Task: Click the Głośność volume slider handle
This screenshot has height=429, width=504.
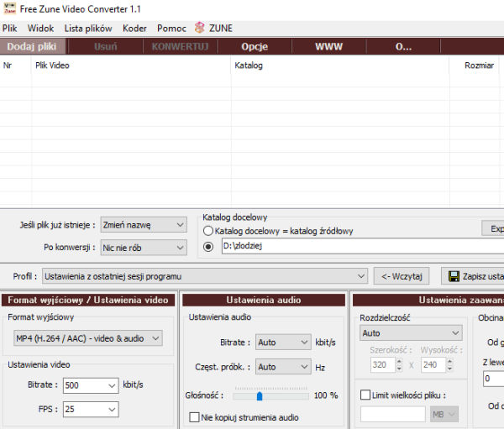Action: click(x=260, y=396)
